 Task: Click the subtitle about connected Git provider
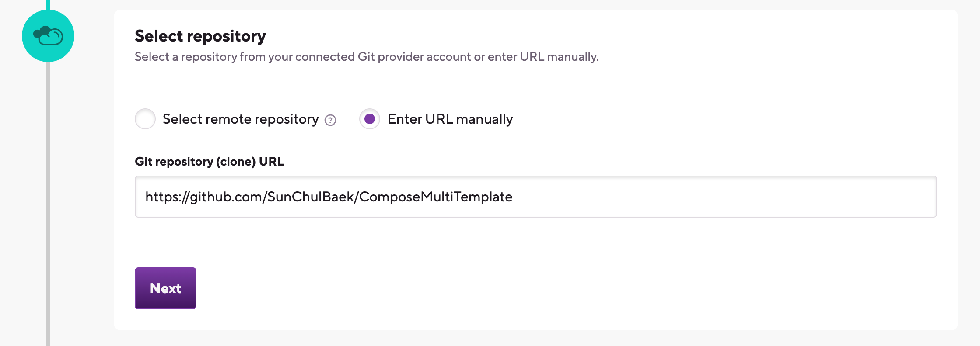coord(367,57)
